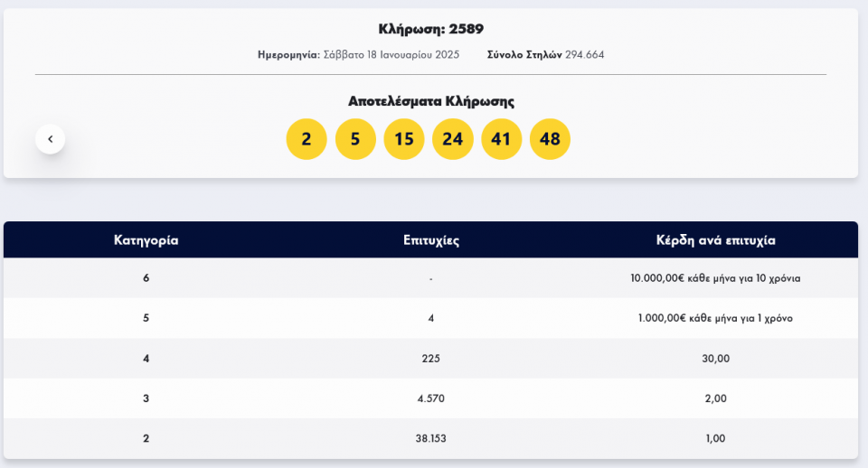The height and width of the screenshot is (468, 868).
Task: Click the 4.570 winners cell
Action: pyautogui.click(x=431, y=398)
